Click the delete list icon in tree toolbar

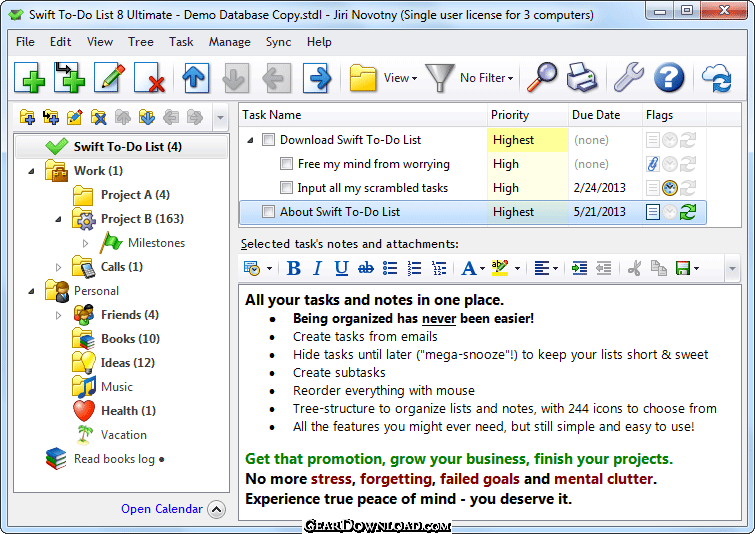coord(99,117)
